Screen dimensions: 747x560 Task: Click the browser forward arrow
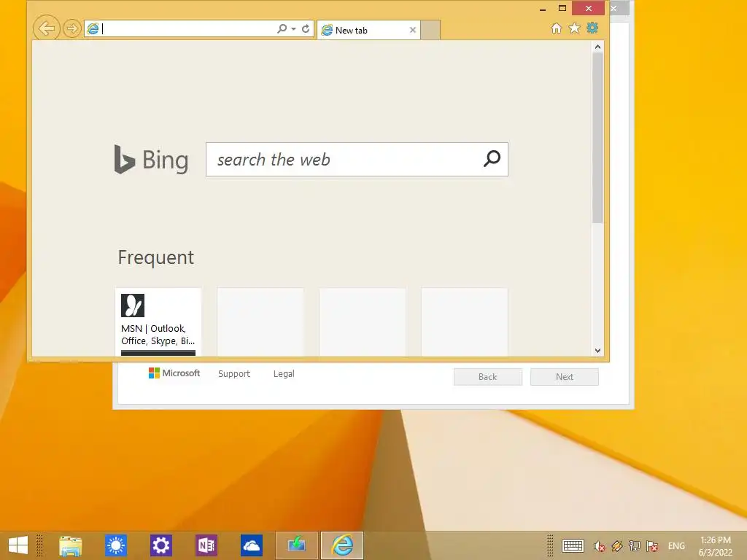(72, 29)
